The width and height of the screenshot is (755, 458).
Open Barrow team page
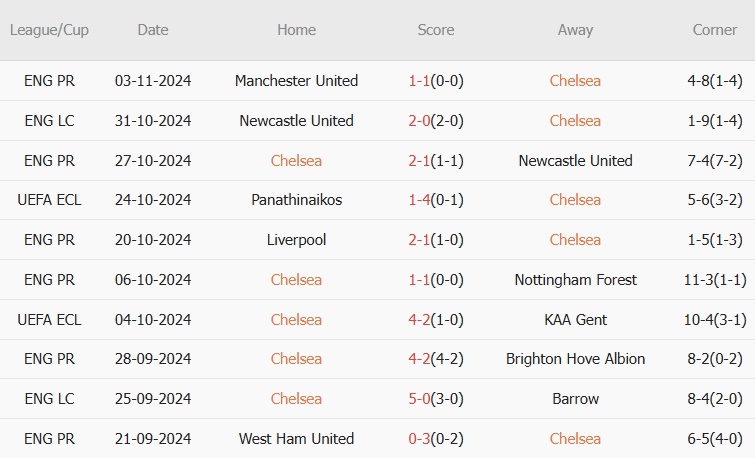(575, 399)
